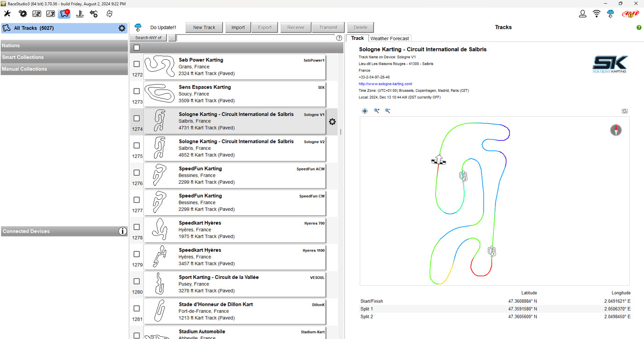The image size is (644, 339).
Task: Expand the Manual Collections section
Action: tap(64, 69)
